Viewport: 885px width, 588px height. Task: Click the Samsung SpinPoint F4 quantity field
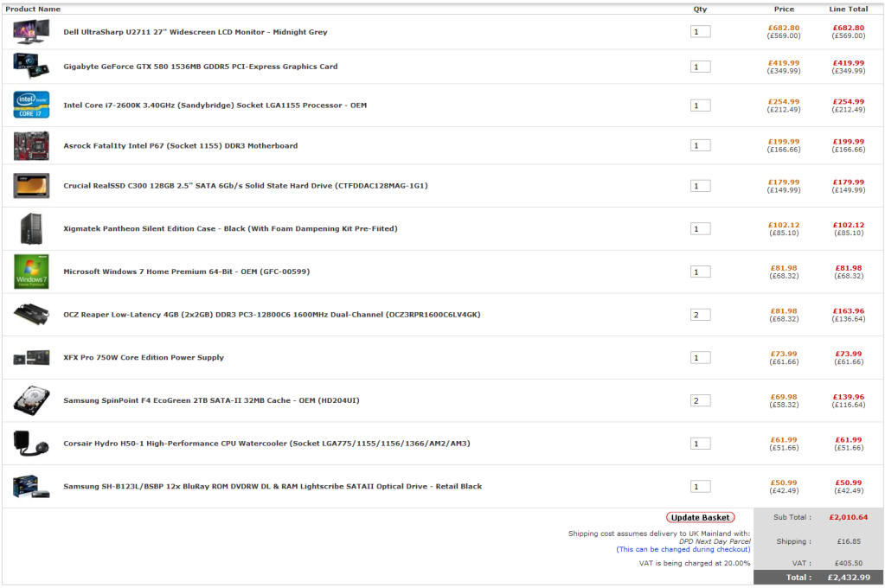(x=700, y=400)
